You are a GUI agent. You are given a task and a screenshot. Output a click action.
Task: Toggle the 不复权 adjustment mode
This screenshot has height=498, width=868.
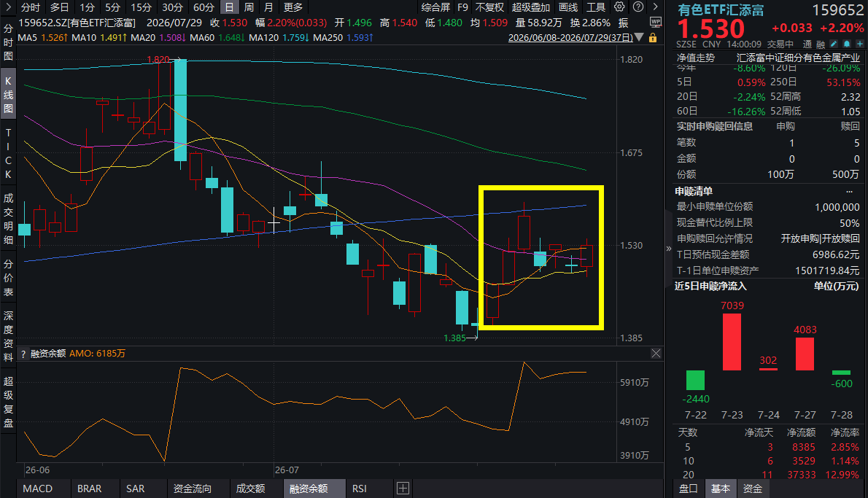coord(490,7)
